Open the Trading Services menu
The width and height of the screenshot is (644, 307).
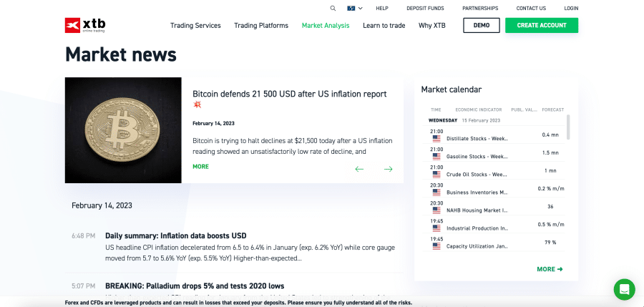tap(195, 26)
